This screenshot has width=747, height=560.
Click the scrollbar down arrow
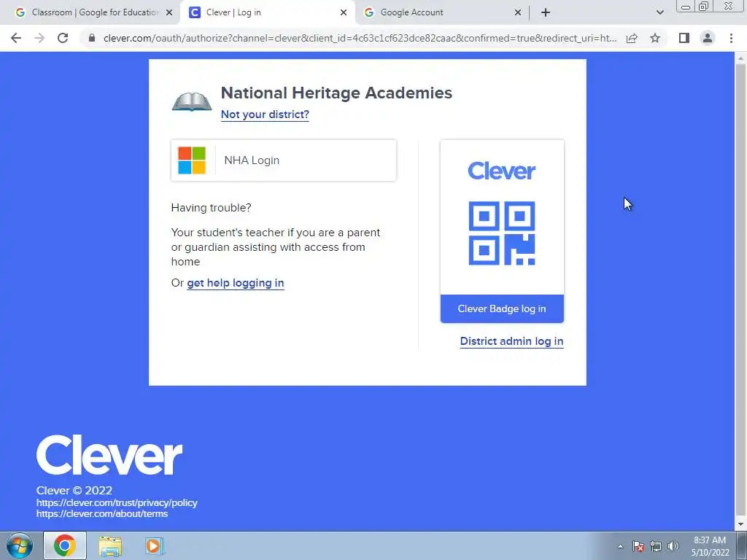tap(740, 524)
